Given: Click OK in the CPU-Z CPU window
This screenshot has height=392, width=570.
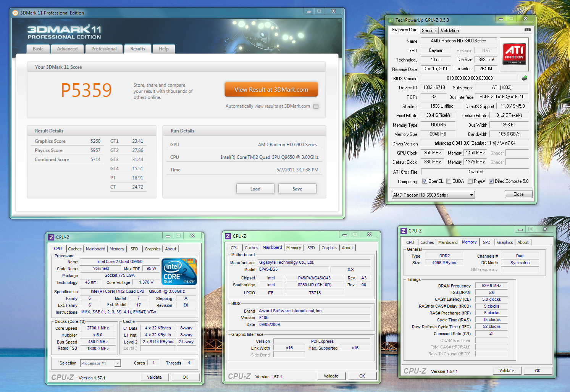Looking at the screenshot, I should [x=186, y=377].
